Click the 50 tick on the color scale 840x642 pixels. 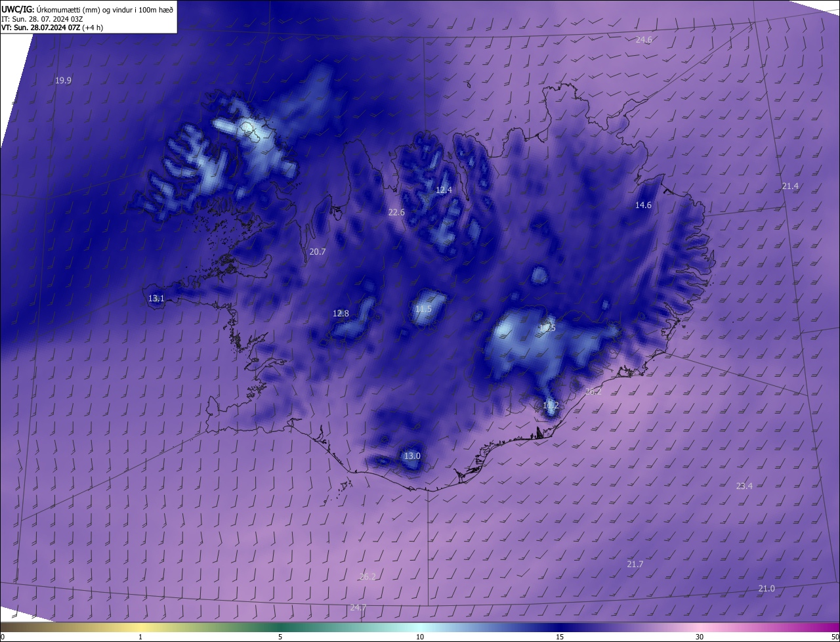[835, 637]
